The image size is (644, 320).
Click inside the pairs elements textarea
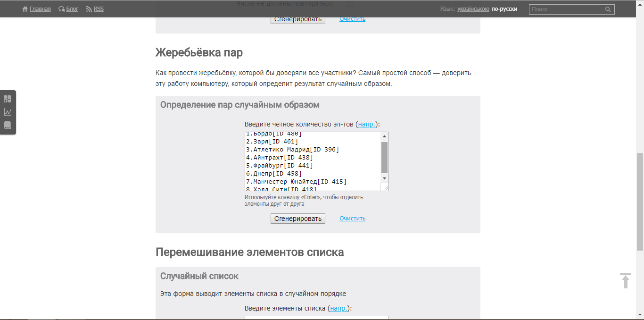pos(312,161)
